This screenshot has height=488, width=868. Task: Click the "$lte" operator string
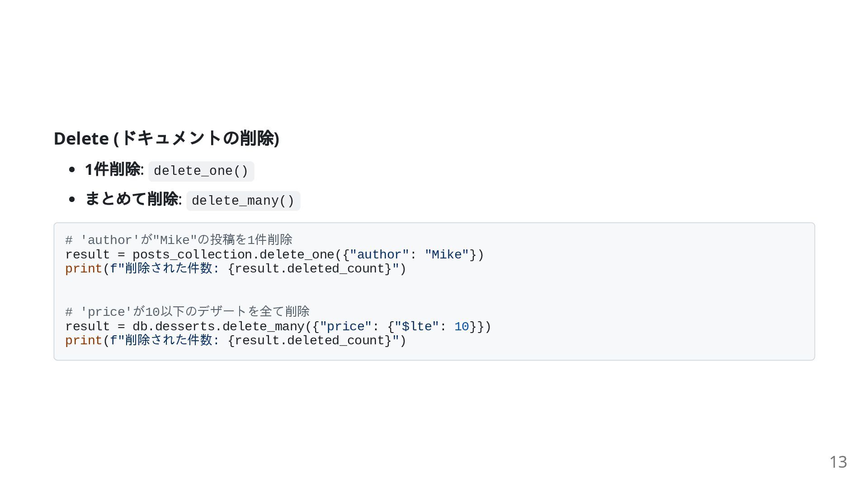[416, 327]
